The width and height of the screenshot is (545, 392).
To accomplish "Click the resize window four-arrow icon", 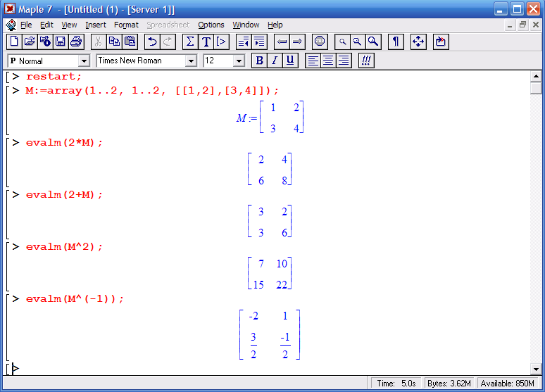I will click(418, 42).
